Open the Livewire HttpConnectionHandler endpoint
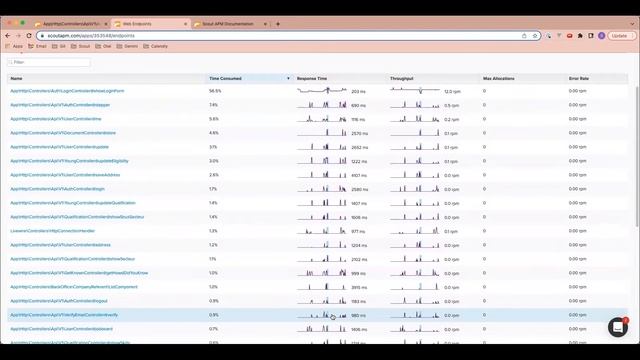The width and height of the screenshot is (640, 360). 53,231
